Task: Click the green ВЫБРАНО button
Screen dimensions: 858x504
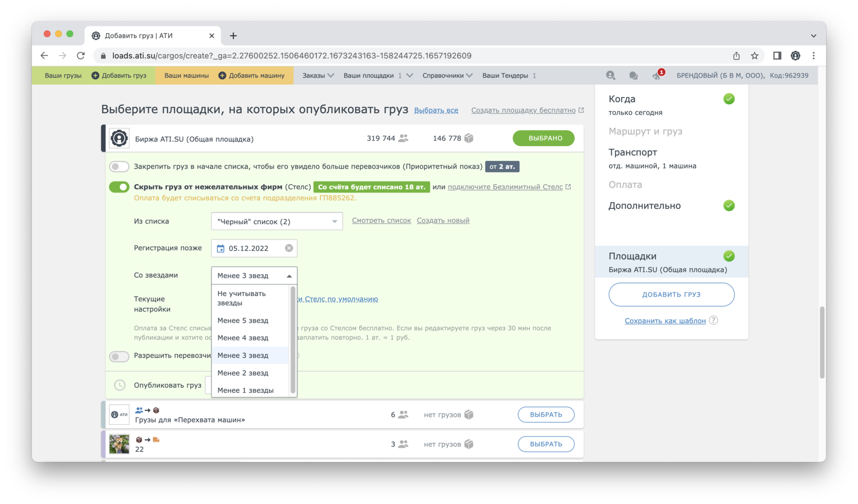Action: (x=543, y=138)
